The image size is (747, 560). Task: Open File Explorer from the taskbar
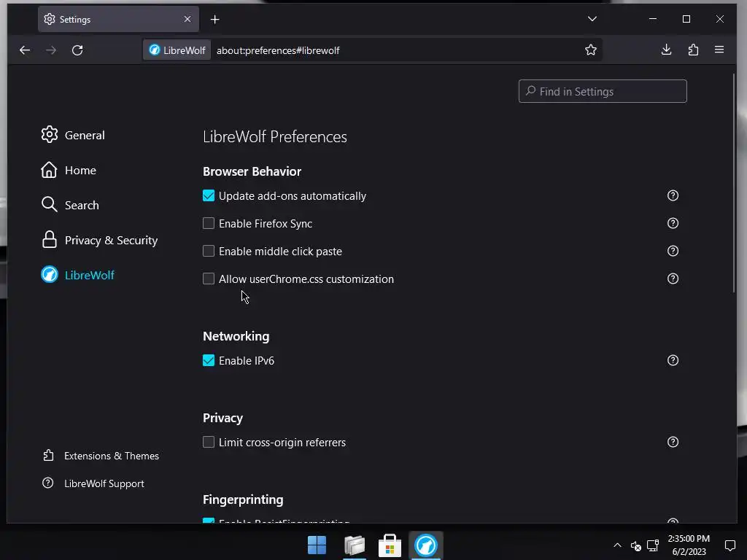355,545
